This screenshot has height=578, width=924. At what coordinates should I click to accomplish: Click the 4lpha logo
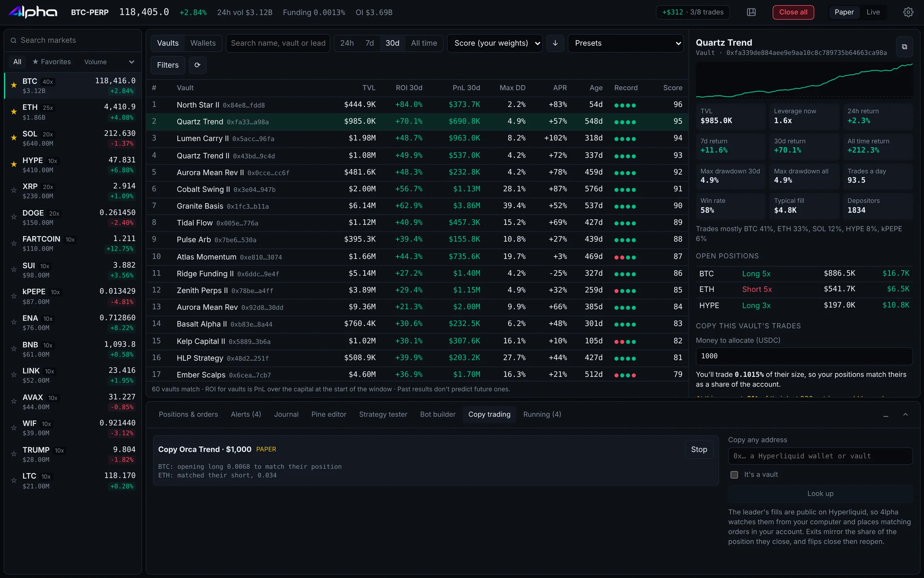33,12
